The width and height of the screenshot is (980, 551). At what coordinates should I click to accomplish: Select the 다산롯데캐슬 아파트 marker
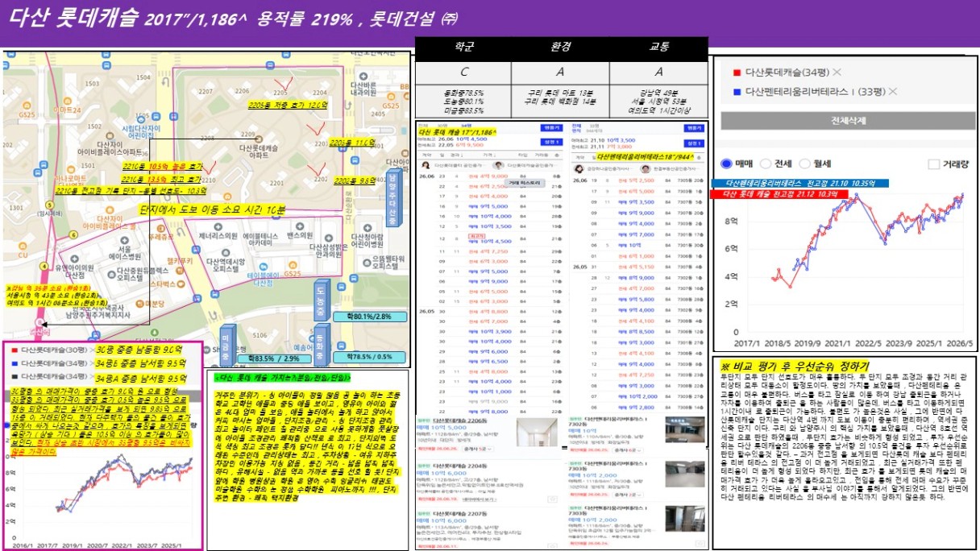click(258, 139)
